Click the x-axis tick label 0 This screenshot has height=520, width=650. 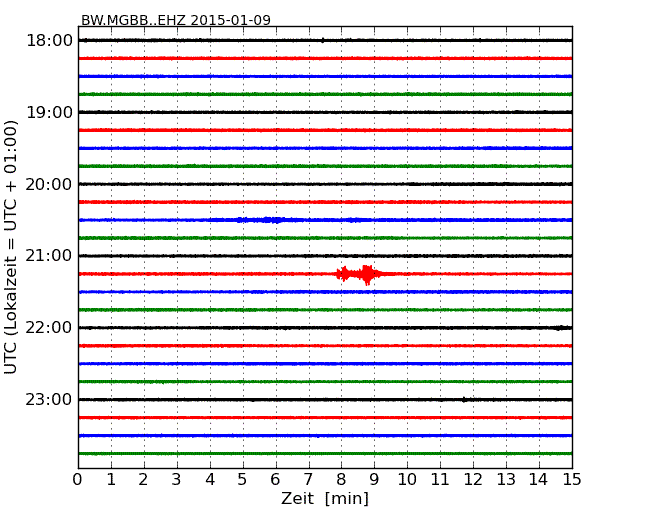click(x=78, y=480)
